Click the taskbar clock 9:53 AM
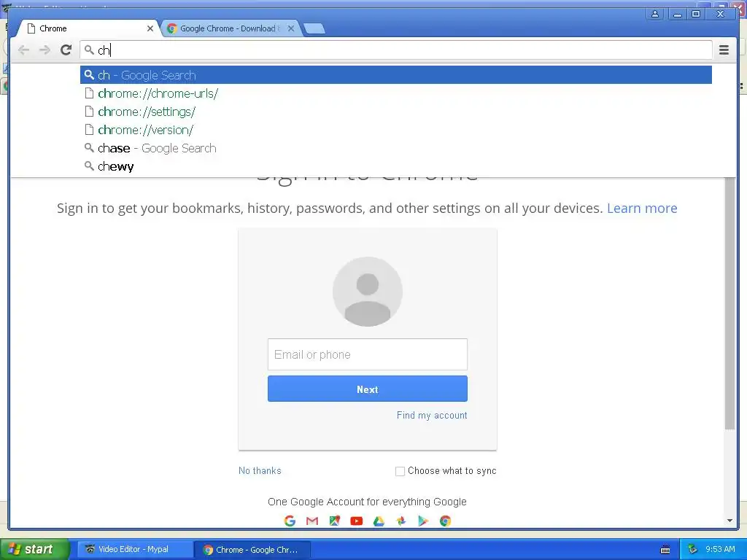 [x=720, y=549]
